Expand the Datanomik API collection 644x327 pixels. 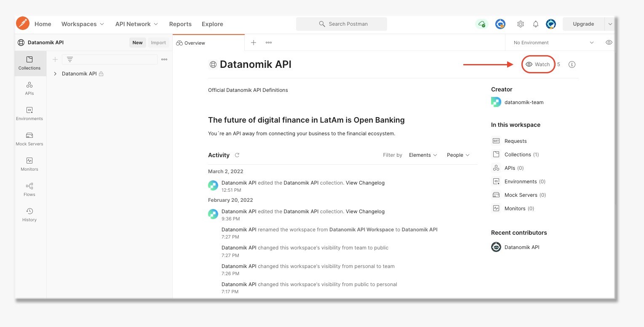(x=55, y=74)
